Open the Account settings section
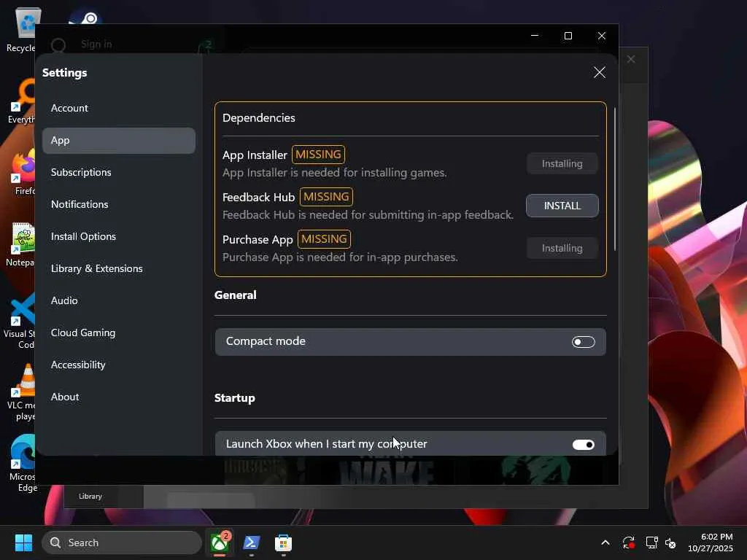This screenshot has width=747, height=560. 119,108
